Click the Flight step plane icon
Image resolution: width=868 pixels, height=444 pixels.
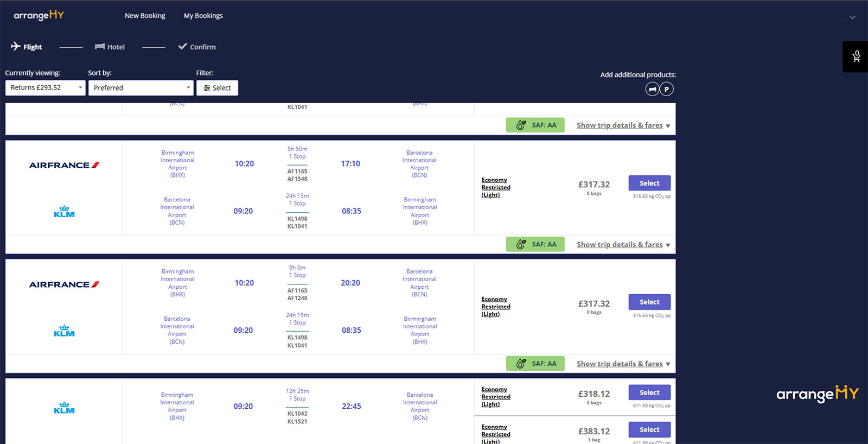click(x=16, y=46)
